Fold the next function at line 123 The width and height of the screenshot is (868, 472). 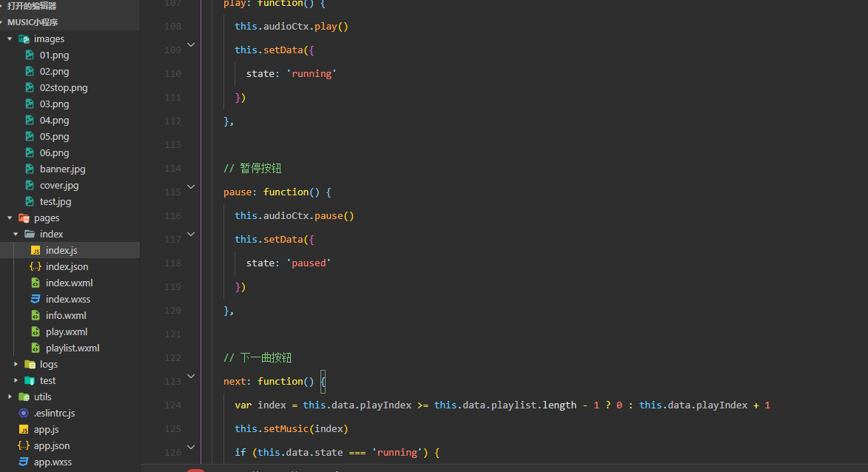point(191,377)
